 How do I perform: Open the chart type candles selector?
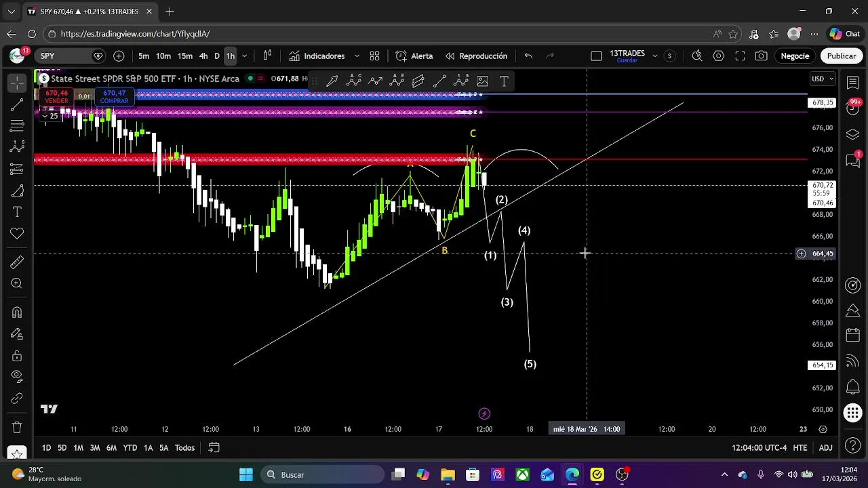(x=267, y=56)
